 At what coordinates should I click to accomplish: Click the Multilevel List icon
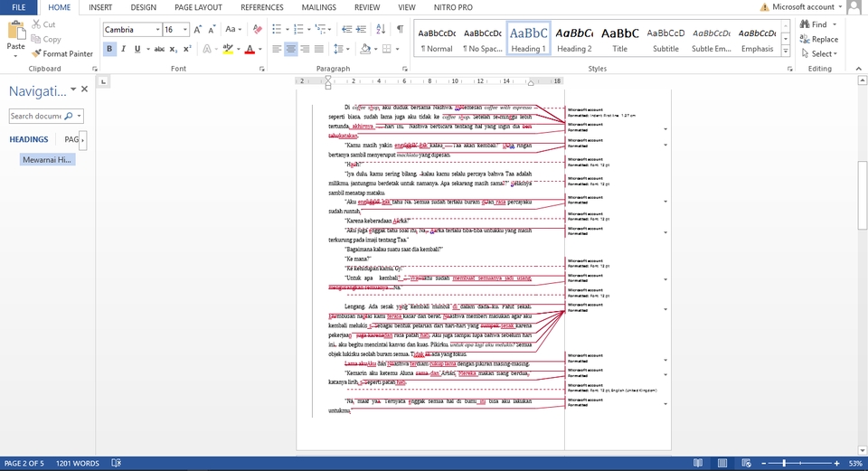coord(320,29)
